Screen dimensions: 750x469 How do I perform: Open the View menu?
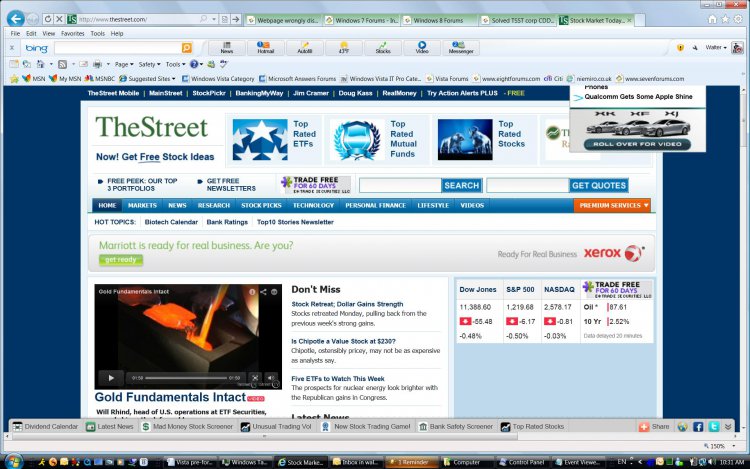tap(49, 33)
